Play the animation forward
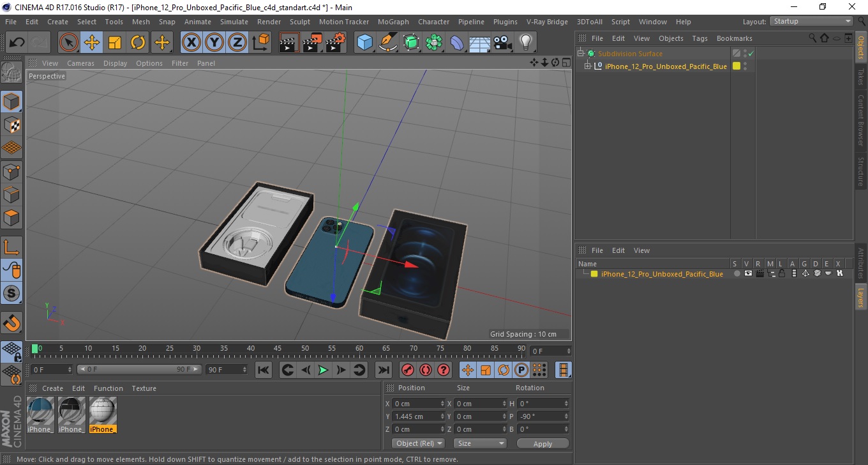 click(324, 370)
